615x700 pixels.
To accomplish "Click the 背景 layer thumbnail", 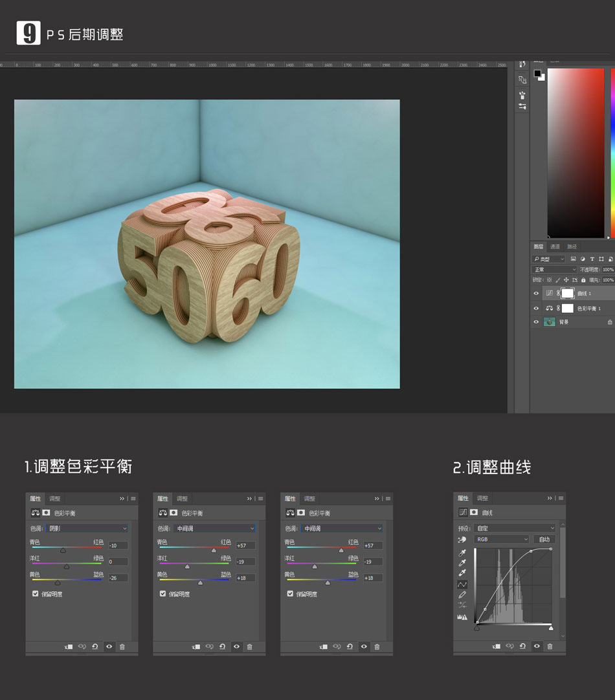I will coord(550,322).
